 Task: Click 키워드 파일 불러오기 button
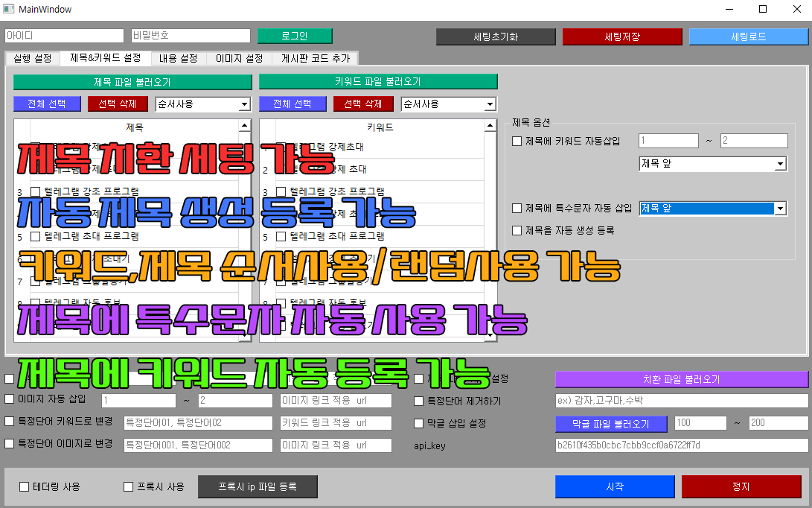[378, 82]
